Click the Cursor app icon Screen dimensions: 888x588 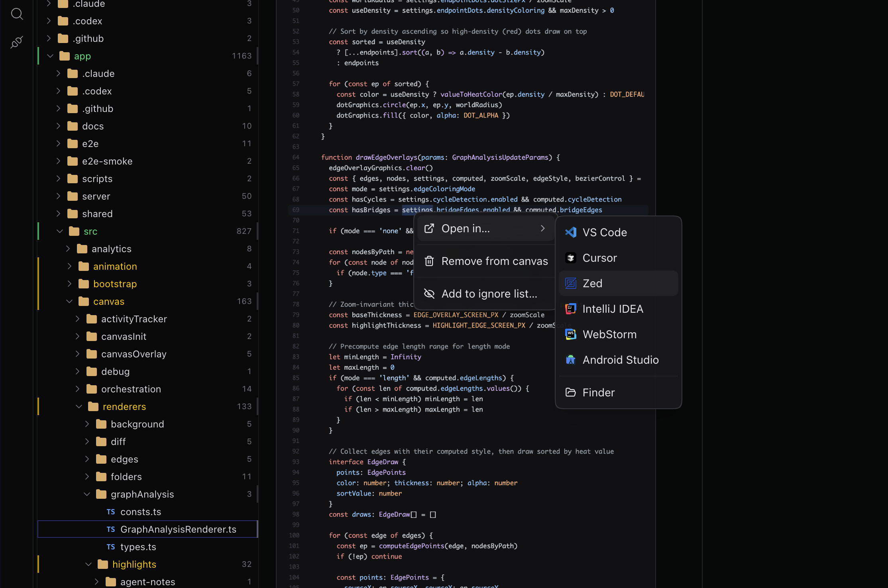click(571, 258)
